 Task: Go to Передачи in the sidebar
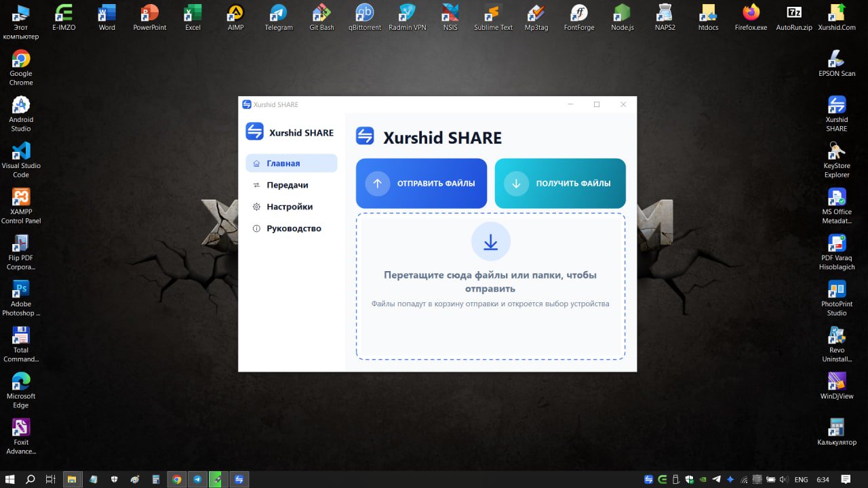(x=292, y=185)
